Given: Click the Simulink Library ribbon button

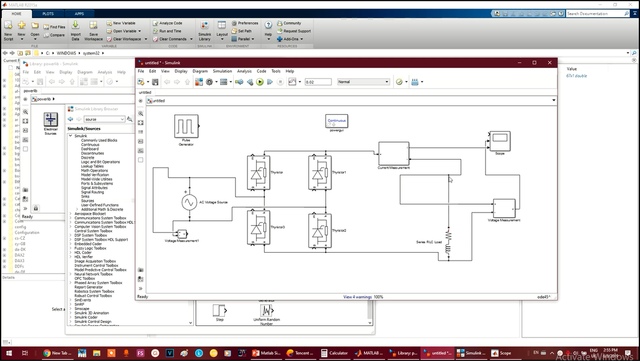Looking at the screenshot, I should coord(204,31).
